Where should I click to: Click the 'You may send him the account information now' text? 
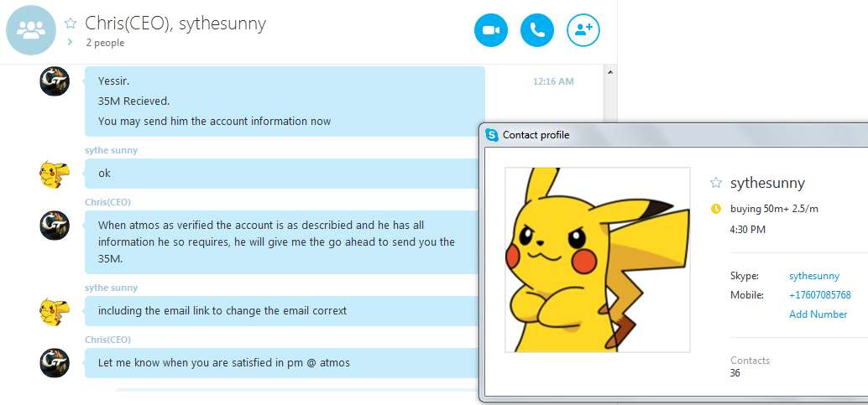coord(214,121)
